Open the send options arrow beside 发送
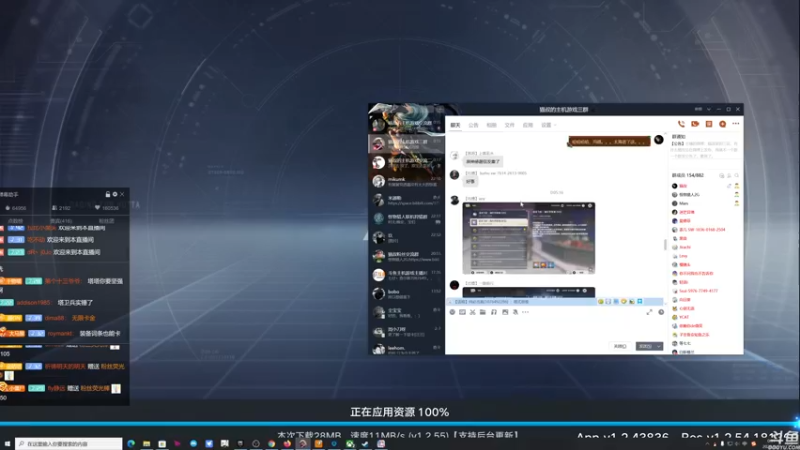This screenshot has width=800, height=450. pos(659,346)
